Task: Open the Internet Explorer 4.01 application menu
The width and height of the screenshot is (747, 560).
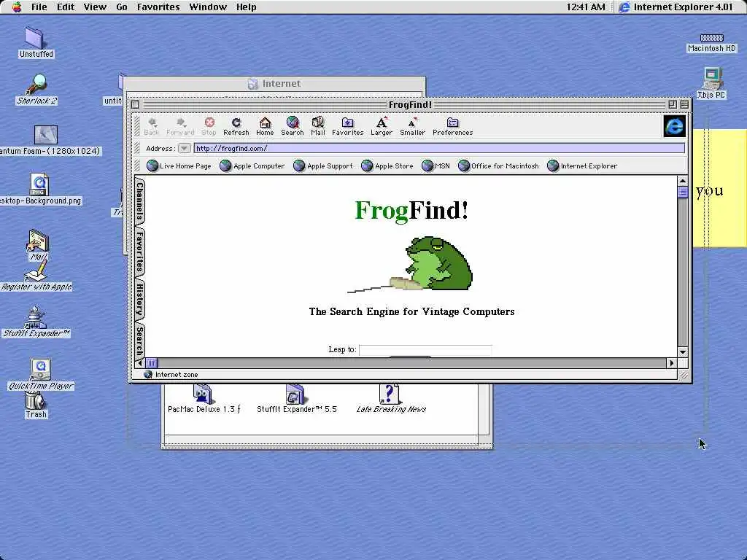Action: (676, 7)
